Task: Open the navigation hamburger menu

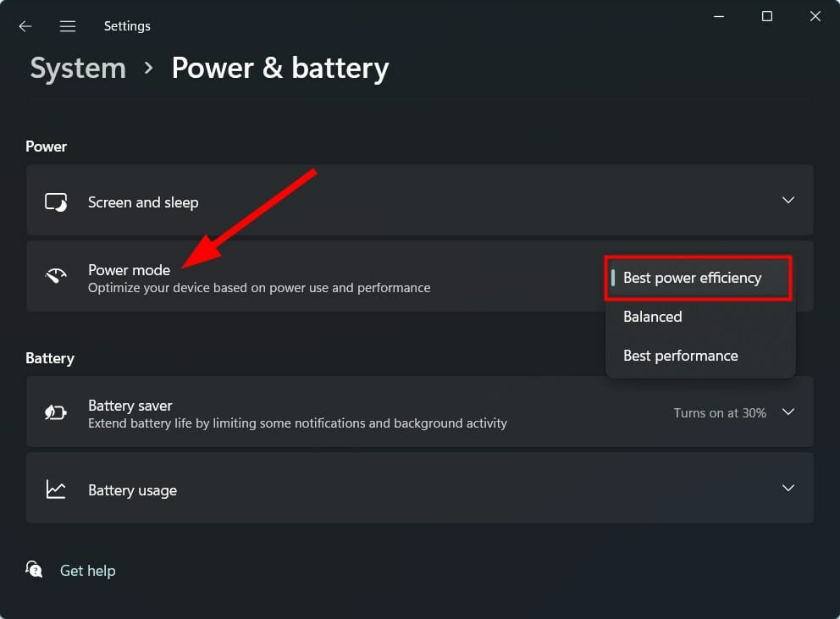Action: pyautogui.click(x=68, y=25)
